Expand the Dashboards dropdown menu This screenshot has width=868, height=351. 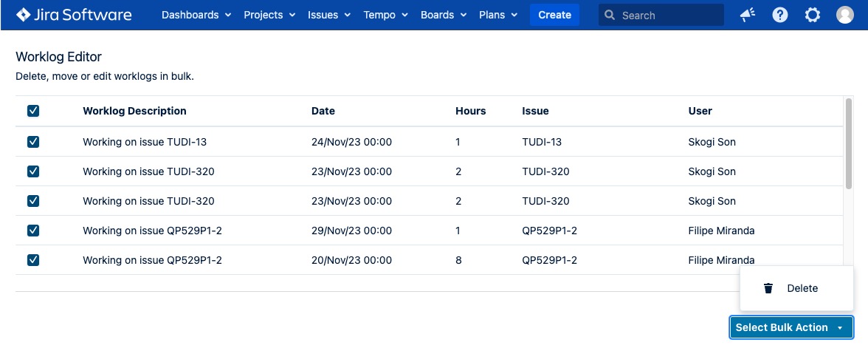[196, 15]
